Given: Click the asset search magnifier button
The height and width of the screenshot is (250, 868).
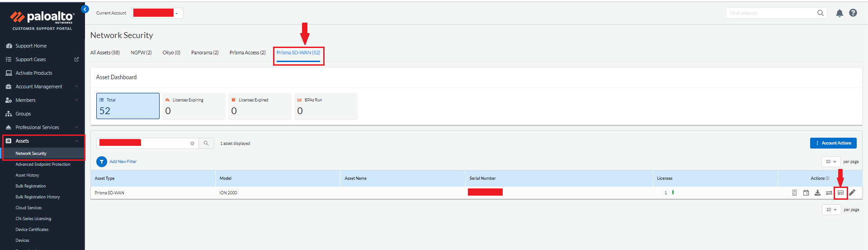Looking at the screenshot, I should coord(206,143).
